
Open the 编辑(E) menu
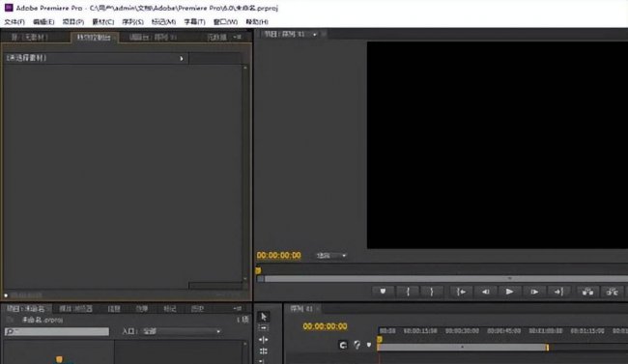pos(43,21)
